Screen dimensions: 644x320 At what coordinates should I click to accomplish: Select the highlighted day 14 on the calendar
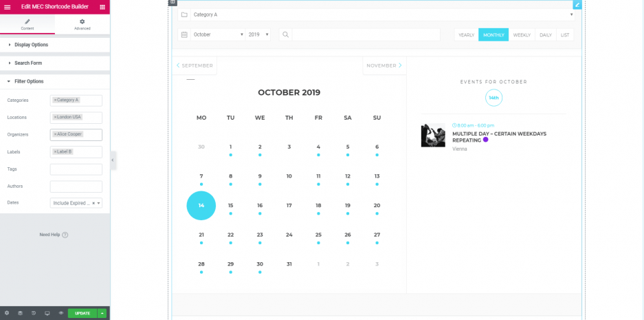point(201,206)
